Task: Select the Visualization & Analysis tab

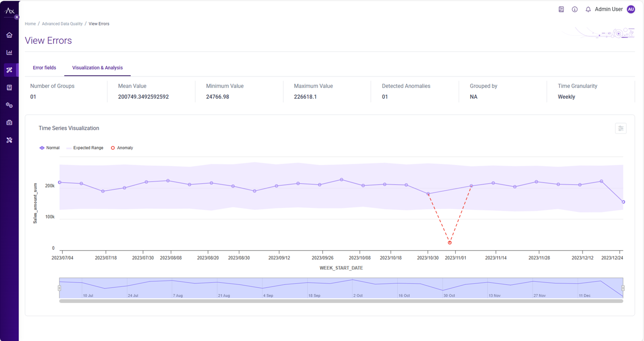Action: pyautogui.click(x=97, y=67)
